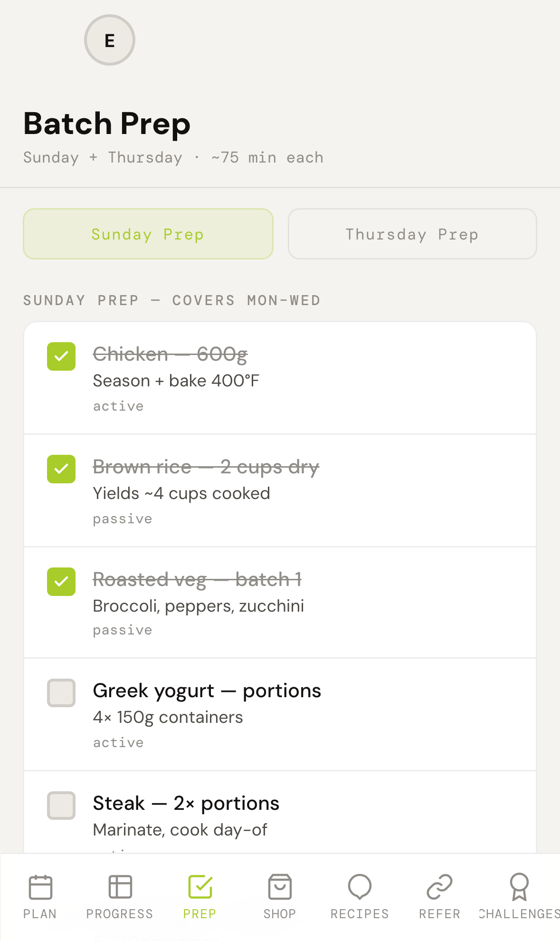Click the Batch Prep title

(x=107, y=124)
